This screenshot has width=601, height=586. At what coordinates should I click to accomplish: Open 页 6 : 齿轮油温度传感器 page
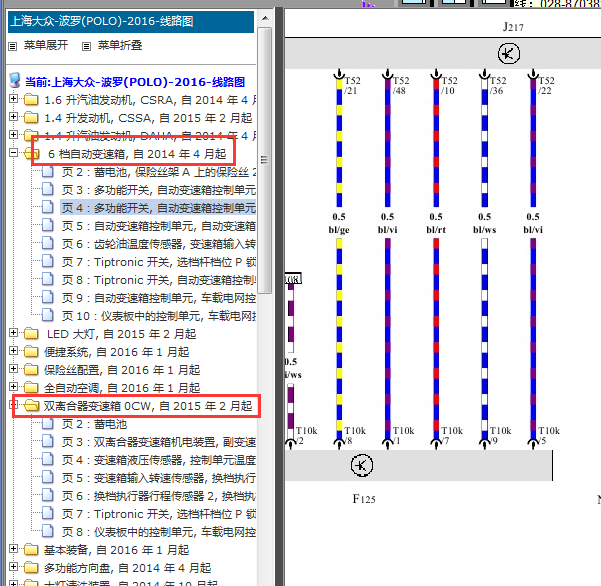pyautogui.click(x=159, y=244)
